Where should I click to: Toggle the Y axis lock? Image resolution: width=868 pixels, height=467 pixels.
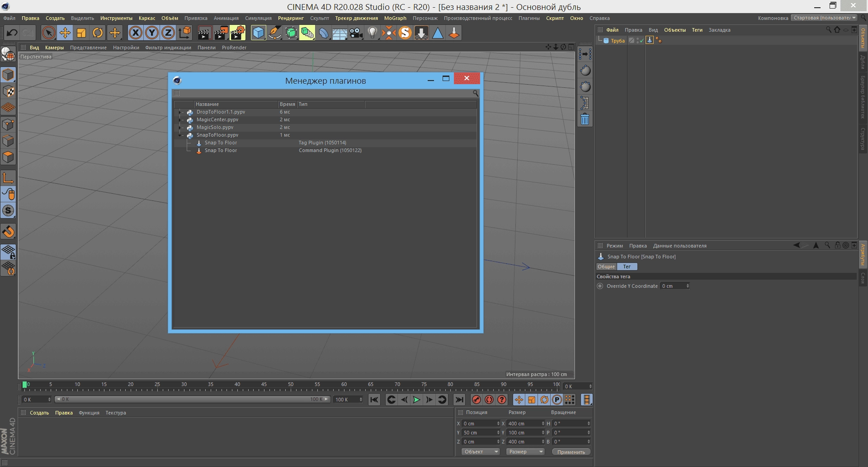point(152,33)
